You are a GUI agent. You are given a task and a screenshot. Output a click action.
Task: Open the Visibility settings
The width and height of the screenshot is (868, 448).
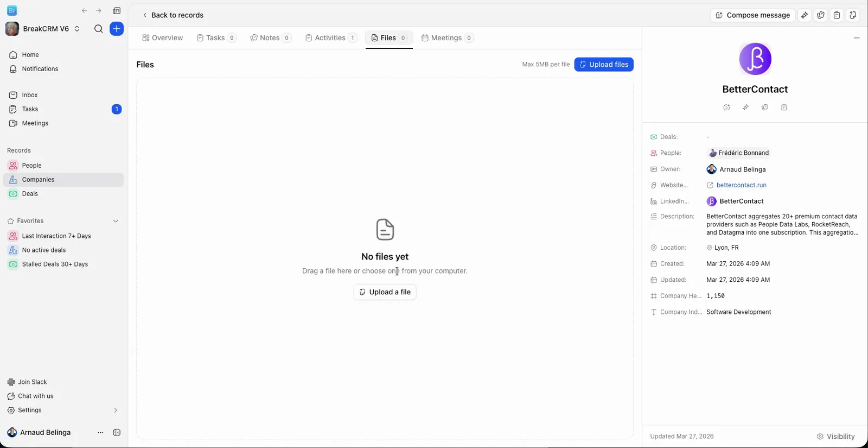point(835,437)
